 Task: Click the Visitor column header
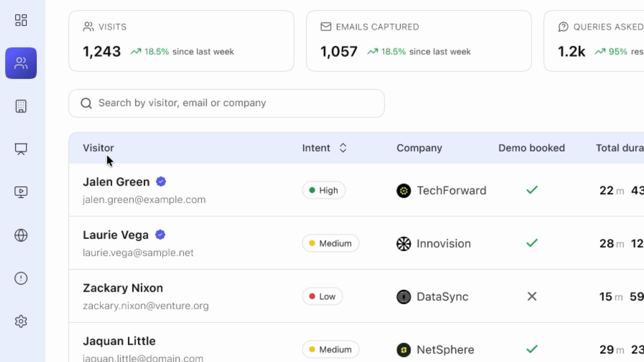pyautogui.click(x=98, y=148)
